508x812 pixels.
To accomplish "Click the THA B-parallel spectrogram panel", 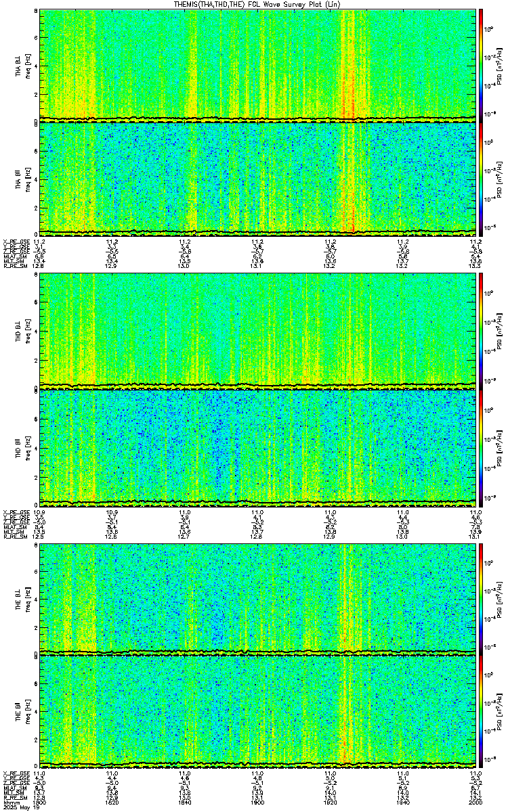I will [x=259, y=179].
